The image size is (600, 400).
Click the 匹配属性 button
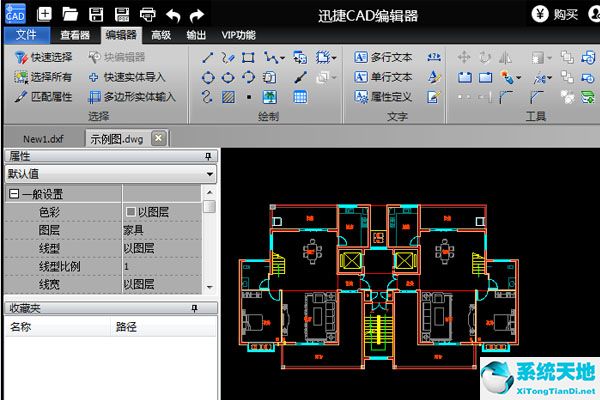(x=43, y=97)
